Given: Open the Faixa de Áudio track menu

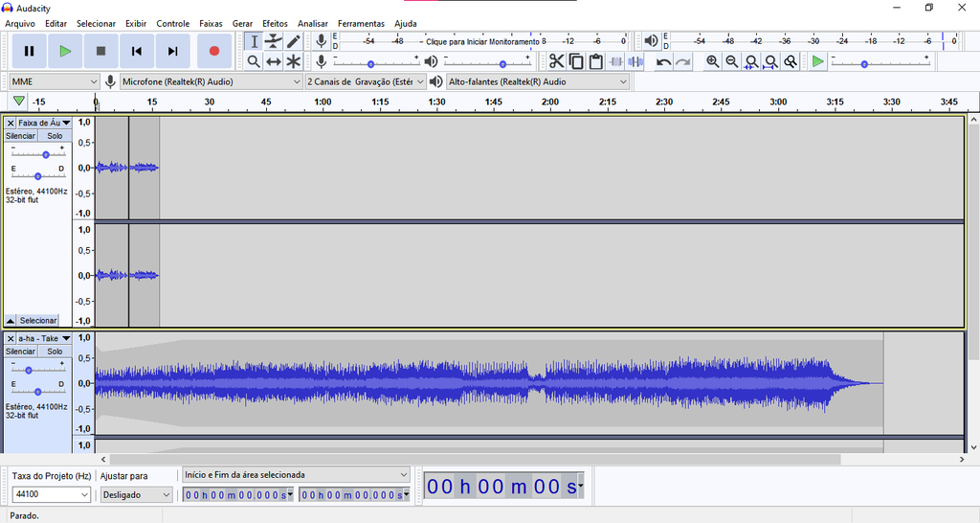Looking at the screenshot, I should click(44, 124).
